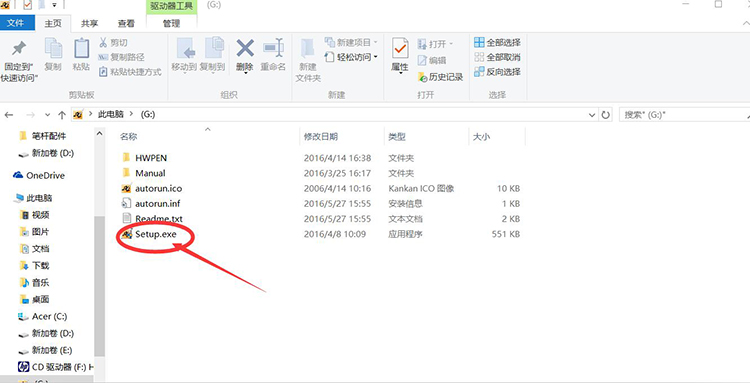Viewport: 750px width, 383px height.
Task: Click the Cut scissors icon
Action: pos(103,43)
